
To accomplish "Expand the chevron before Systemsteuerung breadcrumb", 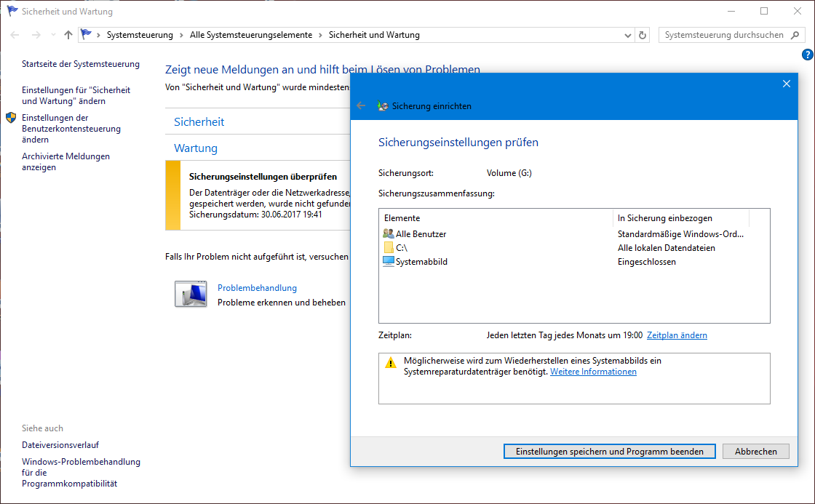I will coord(98,35).
